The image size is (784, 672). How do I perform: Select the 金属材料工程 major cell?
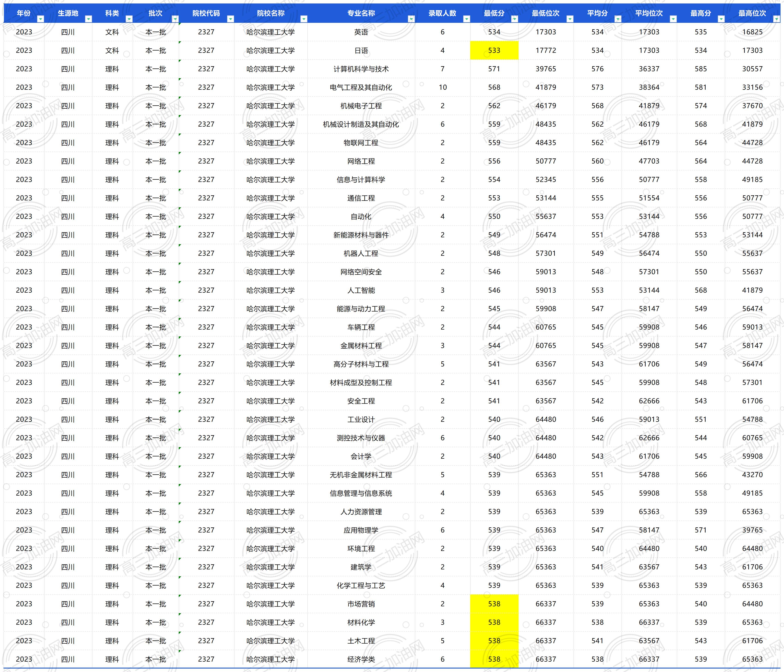coord(361,345)
